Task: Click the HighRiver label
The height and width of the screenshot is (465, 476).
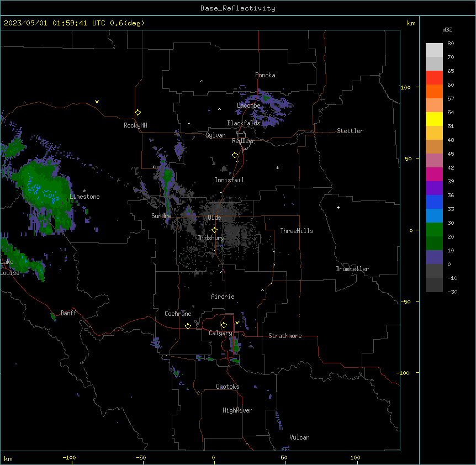Action: click(x=237, y=410)
